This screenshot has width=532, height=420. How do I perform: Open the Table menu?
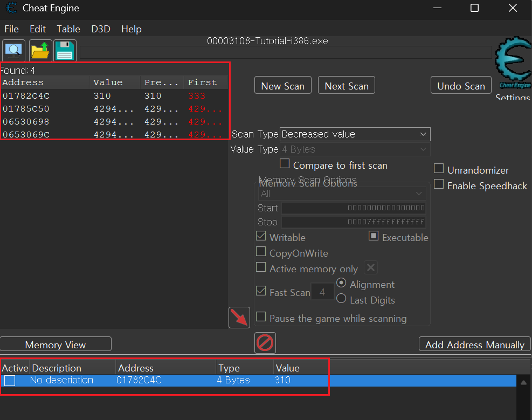[x=68, y=29]
